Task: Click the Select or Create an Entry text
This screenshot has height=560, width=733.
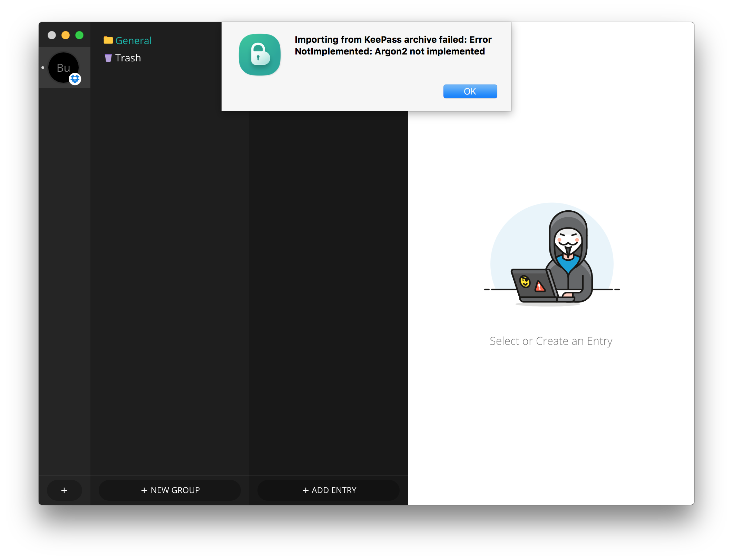Action: click(x=551, y=341)
